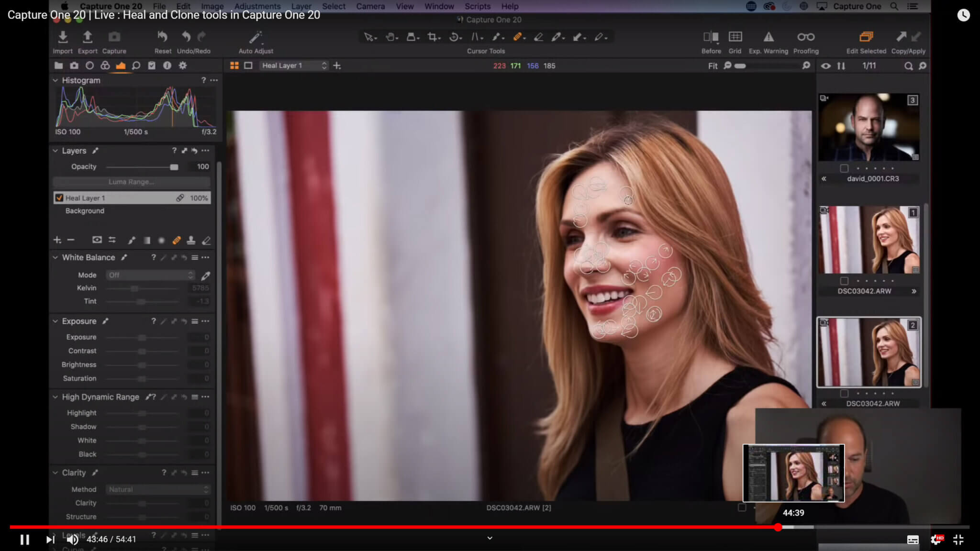
Task: Open the Metadata info tool tab
Action: point(167,66)
